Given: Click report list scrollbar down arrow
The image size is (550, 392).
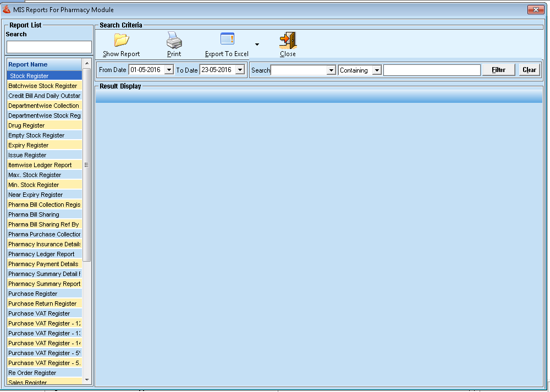Looking at the screenshot, I should click(x=86, y=380).
